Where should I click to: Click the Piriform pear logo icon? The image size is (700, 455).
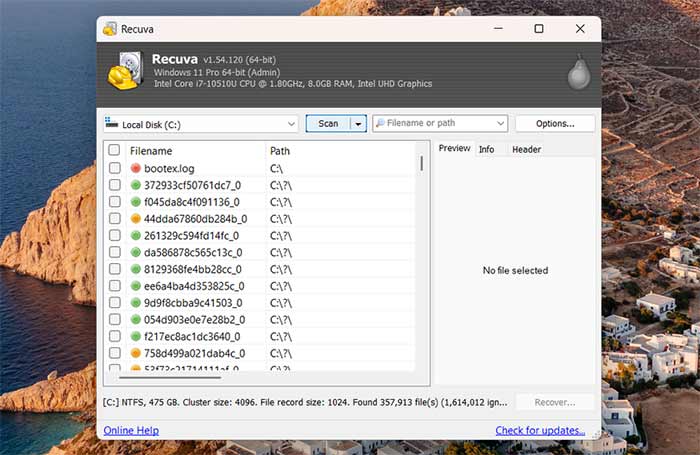tap(575, 72)
